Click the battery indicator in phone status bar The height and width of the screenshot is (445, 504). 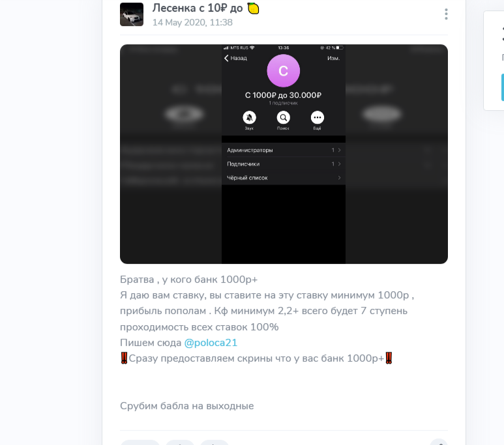(340, 48)
